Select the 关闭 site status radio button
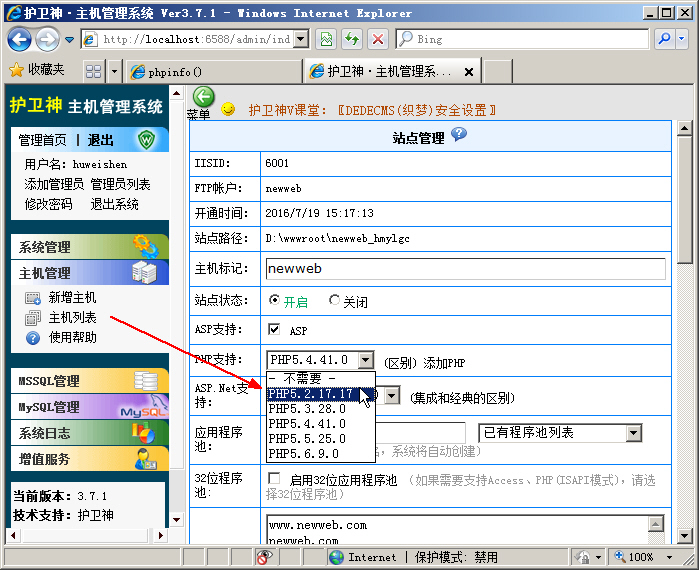This screenshot has width=699, height=570. tap(335, 300)
